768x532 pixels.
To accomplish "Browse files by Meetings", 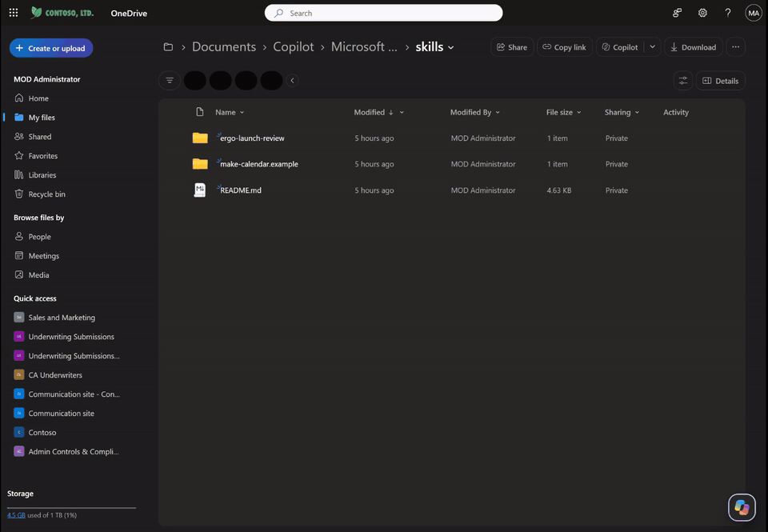I will (x=43, y=256).
